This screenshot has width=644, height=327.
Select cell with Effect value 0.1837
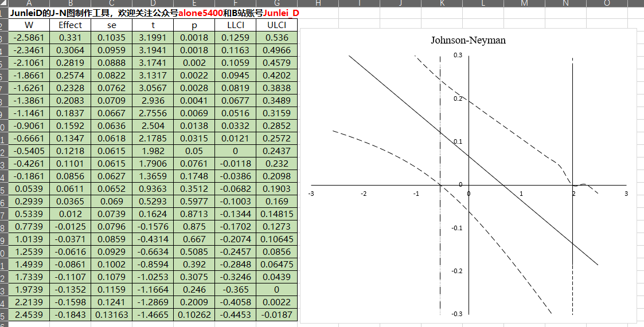pos(70,113)
